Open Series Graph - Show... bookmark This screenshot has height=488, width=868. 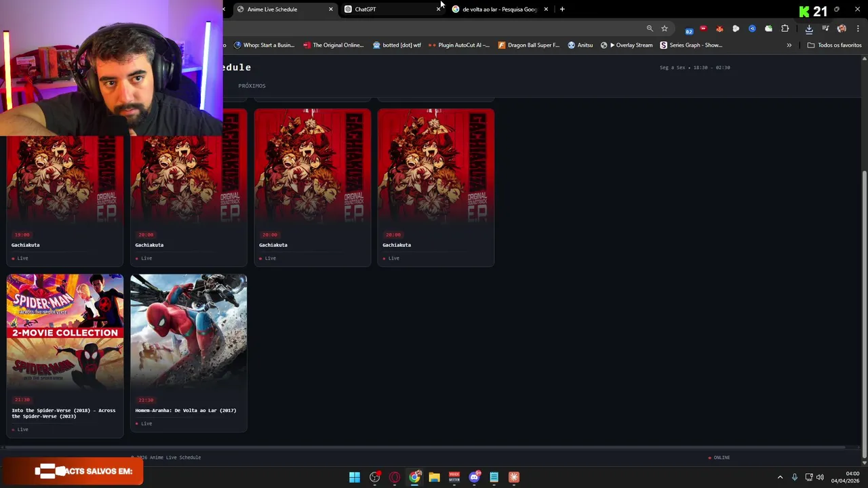(691, 45)
